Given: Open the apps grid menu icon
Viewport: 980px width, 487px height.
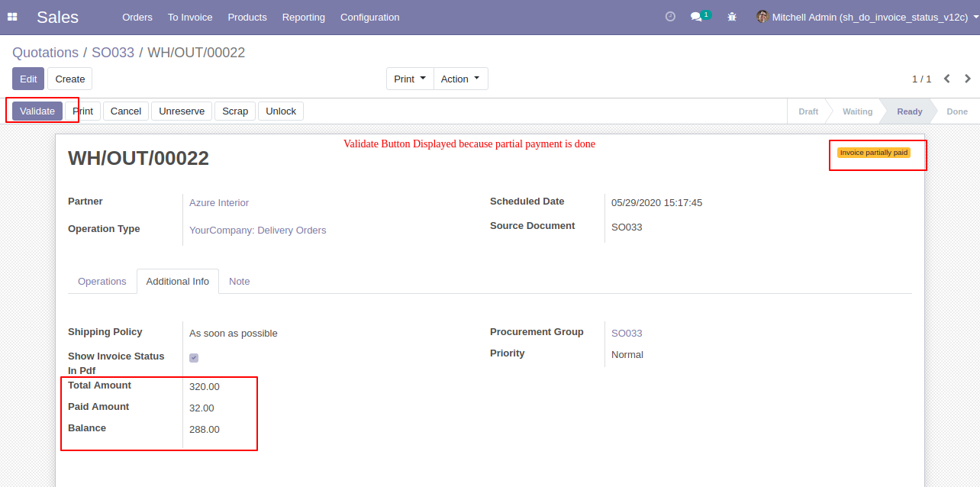Looking at the screenshot, I should point(12,17).
